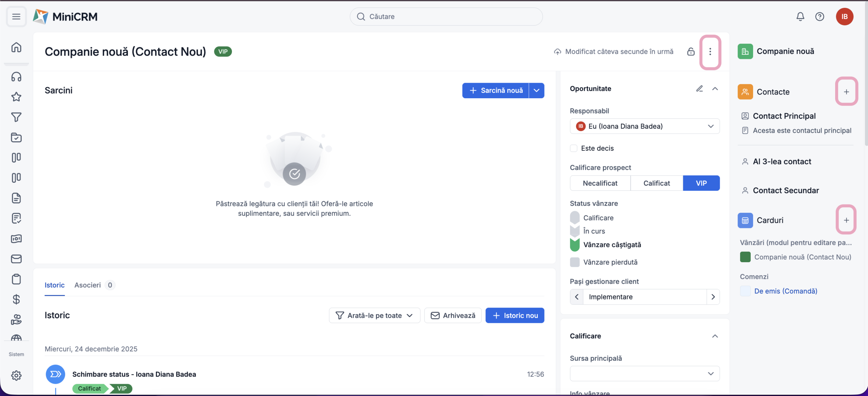Open the notifications bell

(800, 17)
